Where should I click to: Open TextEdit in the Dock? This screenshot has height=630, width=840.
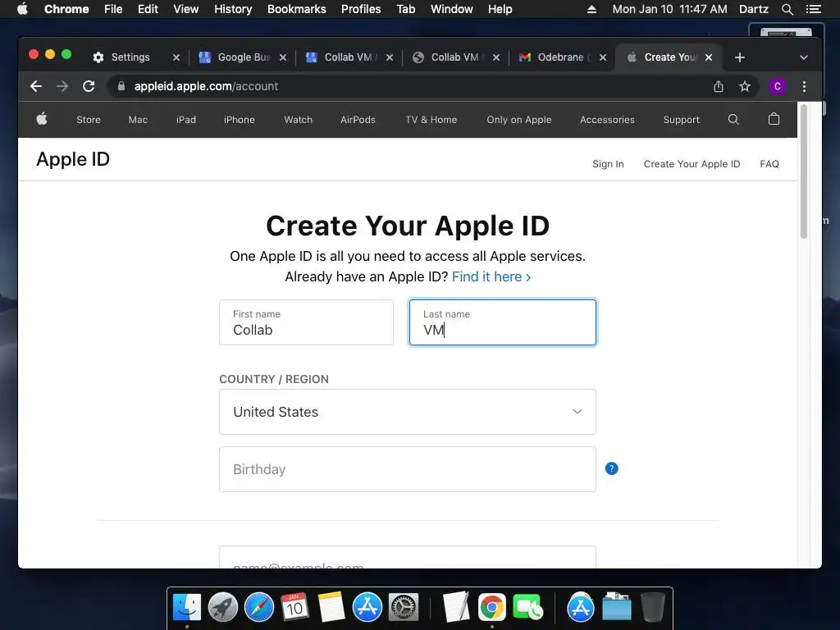point(456,608)
